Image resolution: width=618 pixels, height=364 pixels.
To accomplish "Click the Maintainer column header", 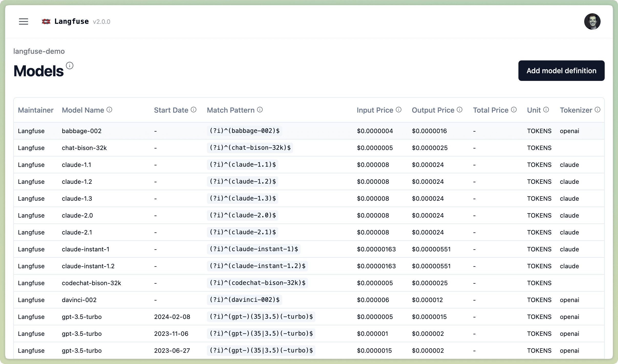I will (36, 110).
